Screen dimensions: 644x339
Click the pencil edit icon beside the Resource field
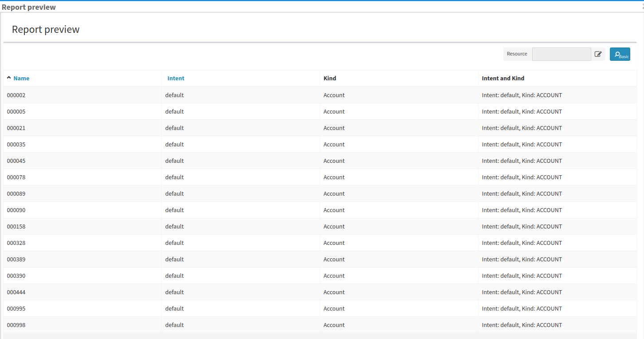click(x=598, y=54)
